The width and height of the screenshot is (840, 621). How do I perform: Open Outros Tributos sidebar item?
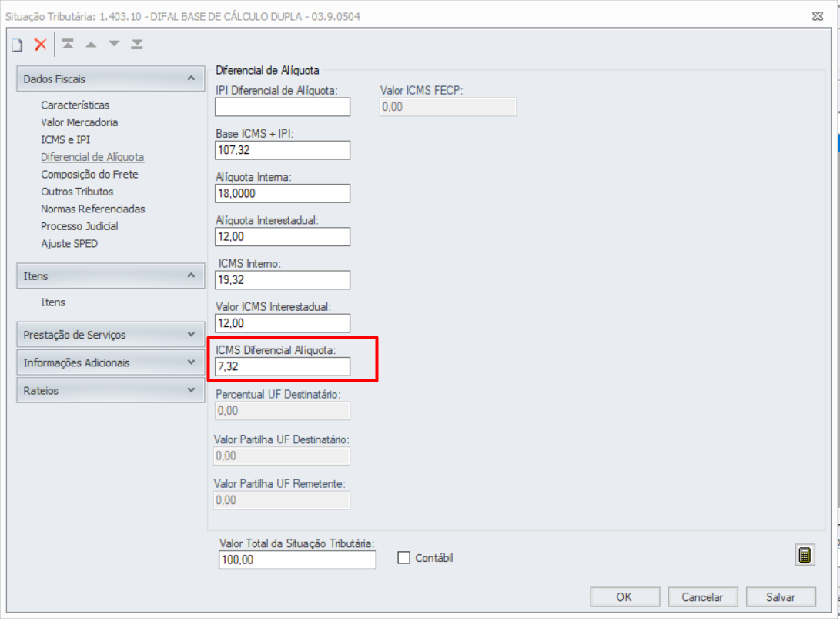77,191
